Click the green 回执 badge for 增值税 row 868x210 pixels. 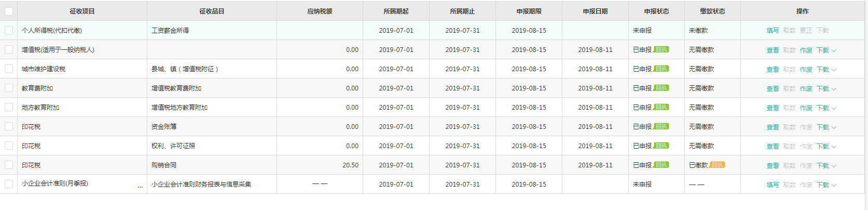(661, 49)
